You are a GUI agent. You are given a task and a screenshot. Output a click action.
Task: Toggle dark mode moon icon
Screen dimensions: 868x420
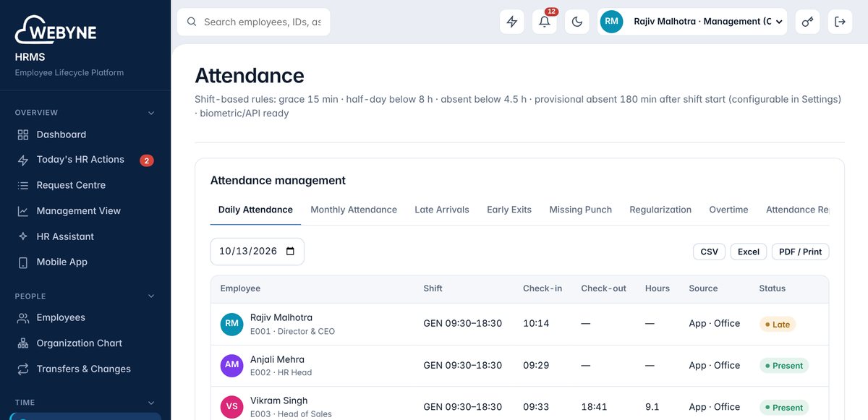click(x=577, y=22)
